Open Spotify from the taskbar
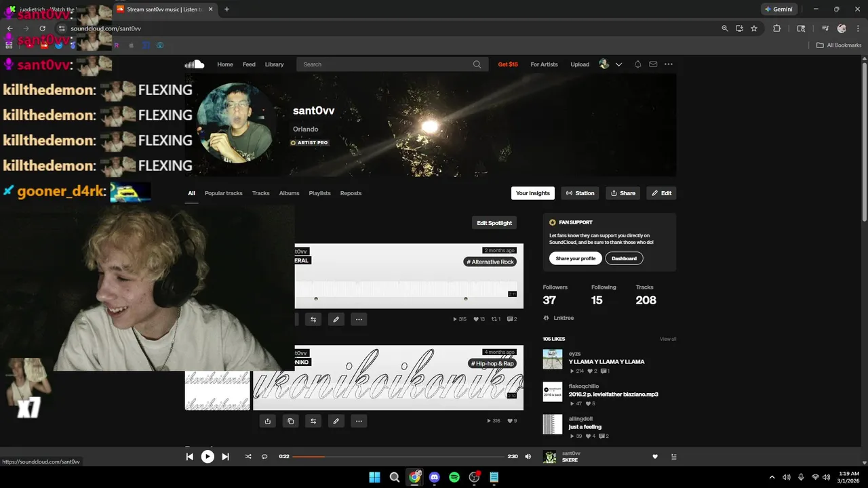The height and width of the screenshot is (488, 868). pyautogui.click(x=454, y=477)
